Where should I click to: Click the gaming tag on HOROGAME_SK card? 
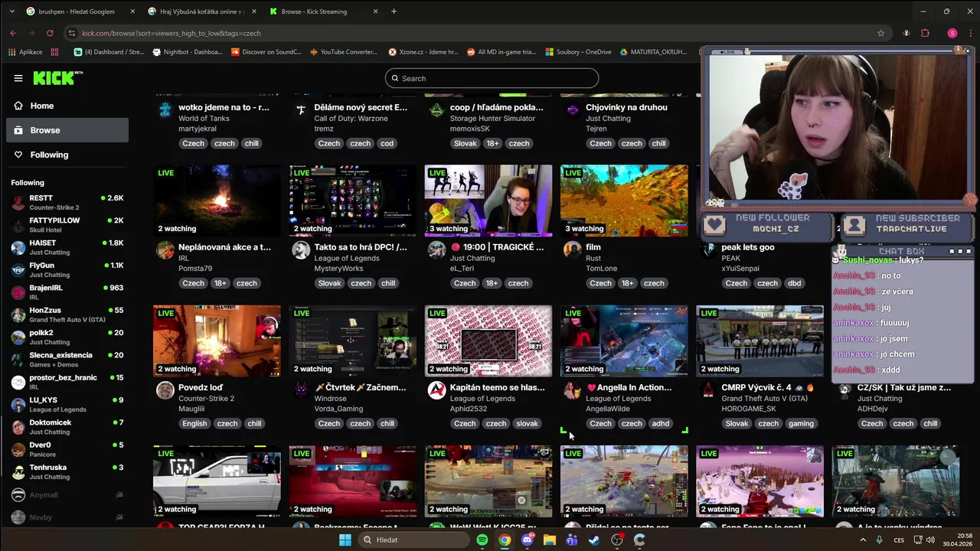[801, 423]
